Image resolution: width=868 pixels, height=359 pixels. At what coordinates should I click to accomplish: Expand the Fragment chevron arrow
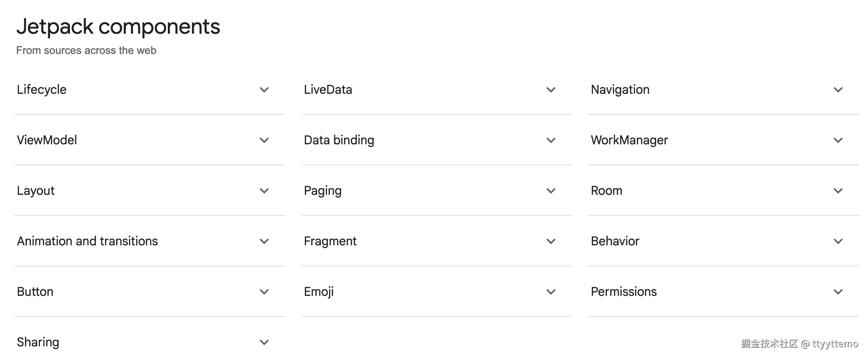click(x=551, y=242)
